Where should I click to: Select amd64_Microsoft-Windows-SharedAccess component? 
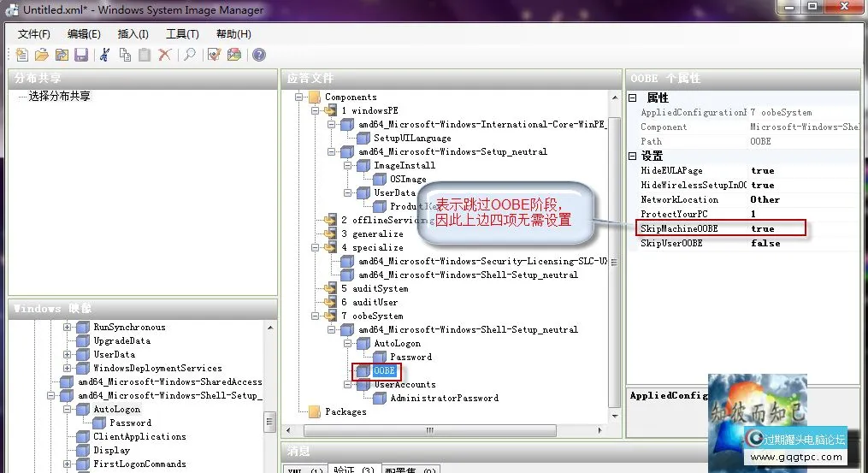click(170, 381)
